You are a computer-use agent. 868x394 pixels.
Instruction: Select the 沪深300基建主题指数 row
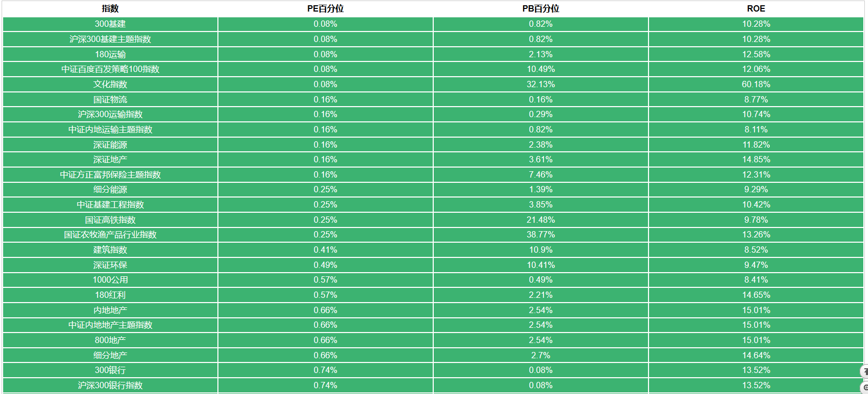click(x=433, y=39)
